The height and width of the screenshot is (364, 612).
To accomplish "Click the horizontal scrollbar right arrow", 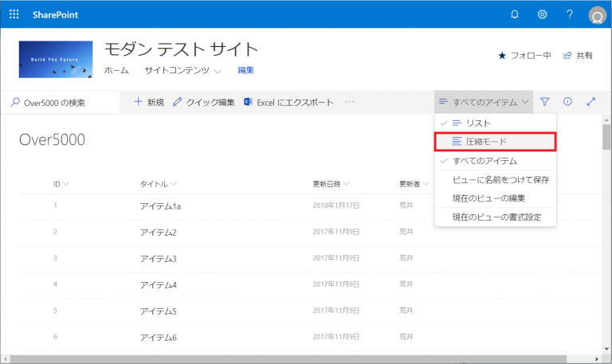I will point(597,358).
